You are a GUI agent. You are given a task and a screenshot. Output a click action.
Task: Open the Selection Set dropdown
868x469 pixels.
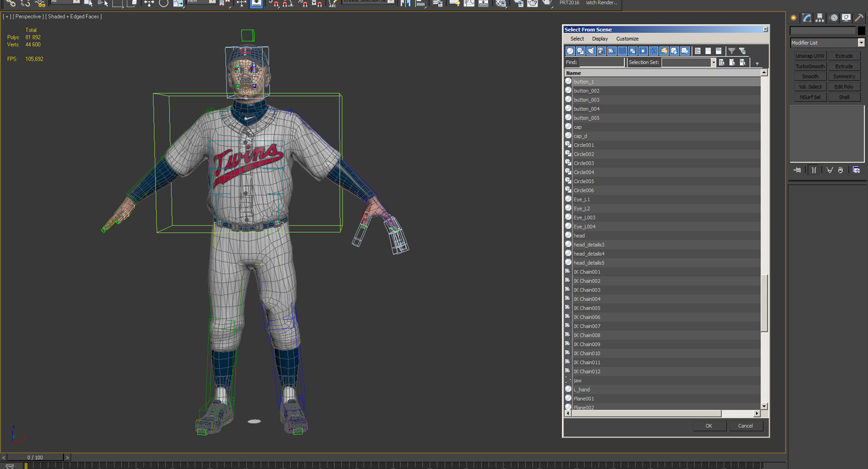click(713, 62)
